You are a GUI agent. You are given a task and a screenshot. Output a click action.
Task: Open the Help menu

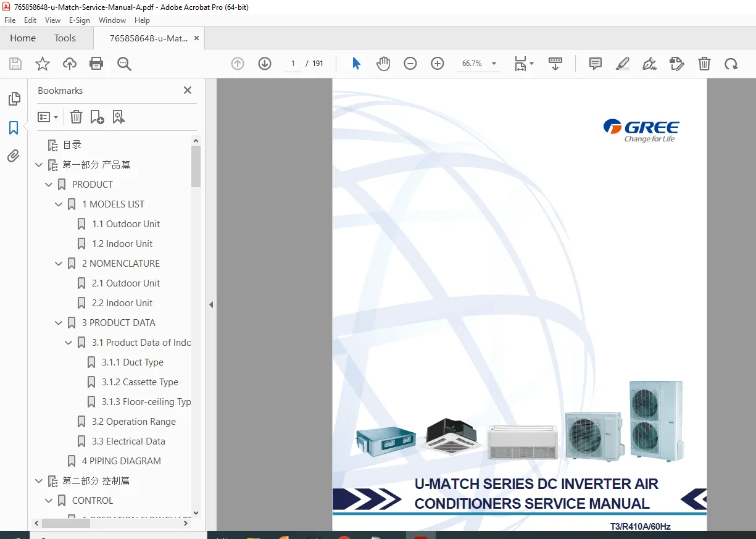pos(143,20)
